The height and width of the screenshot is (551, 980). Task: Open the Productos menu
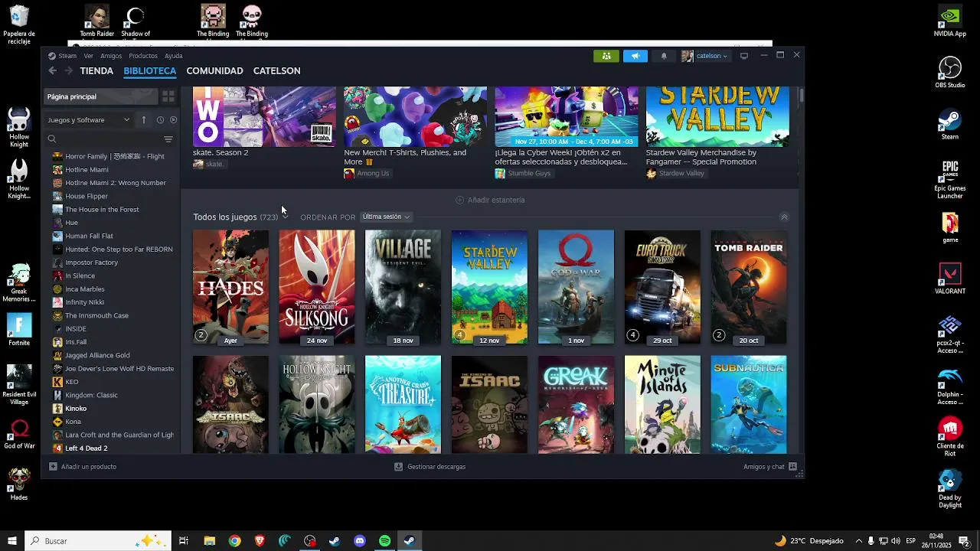pos(143,56)
